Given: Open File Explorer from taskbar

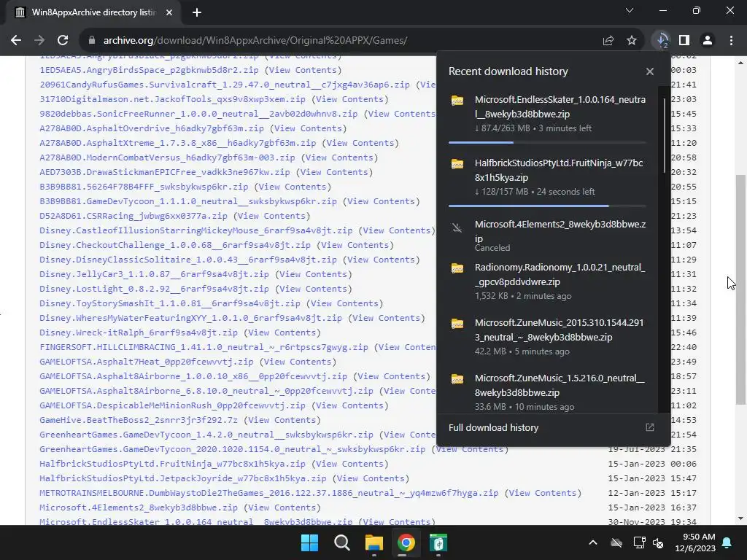Looking at the screenshot, I should coord(374,542).
